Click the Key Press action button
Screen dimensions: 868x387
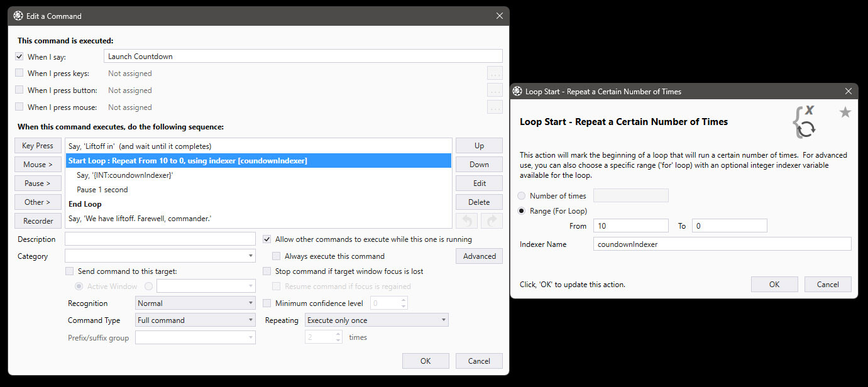[38, 145]
